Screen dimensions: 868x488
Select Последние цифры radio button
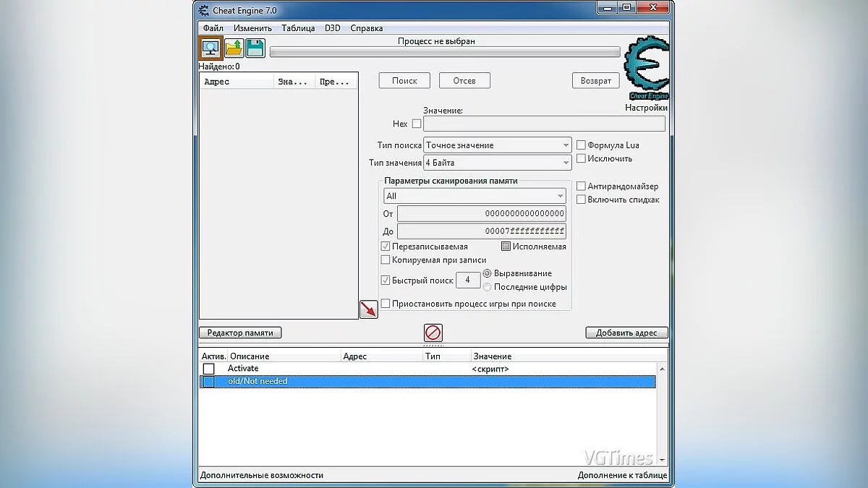(487, 287)
